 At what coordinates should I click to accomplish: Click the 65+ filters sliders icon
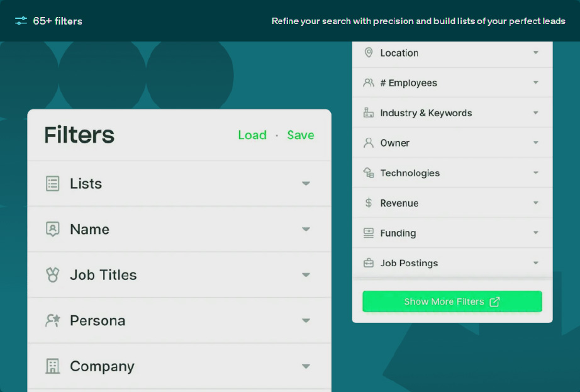tap(21, 21)
